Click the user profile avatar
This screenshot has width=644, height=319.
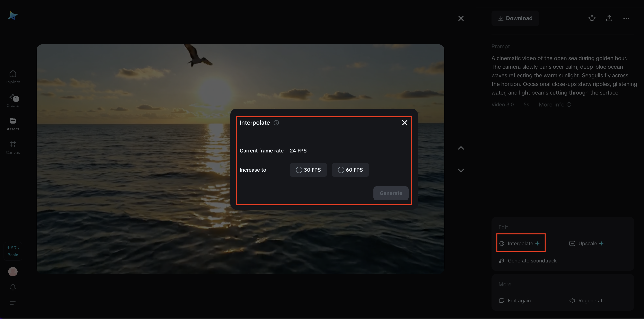point(13,271)
